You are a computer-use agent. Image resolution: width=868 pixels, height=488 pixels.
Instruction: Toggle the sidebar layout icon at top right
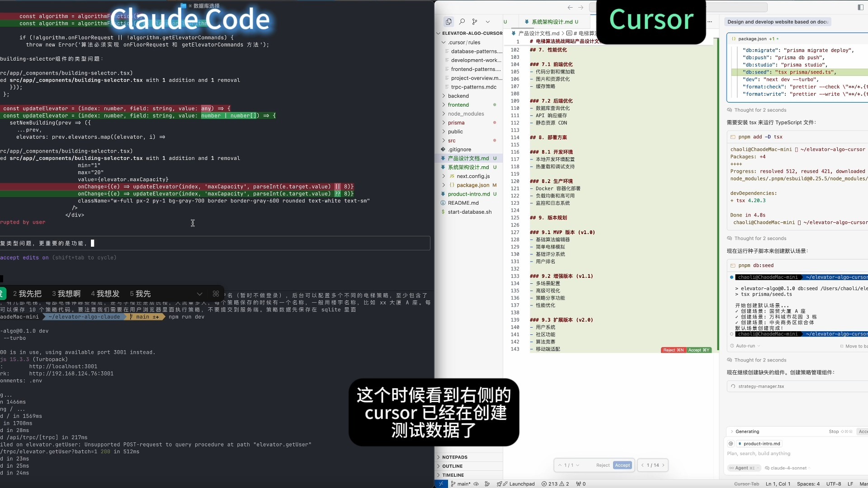pos(860,7)
